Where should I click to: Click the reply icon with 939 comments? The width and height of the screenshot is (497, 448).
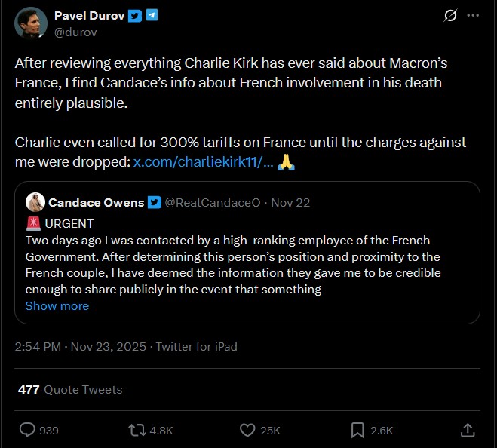pos(28,430)
